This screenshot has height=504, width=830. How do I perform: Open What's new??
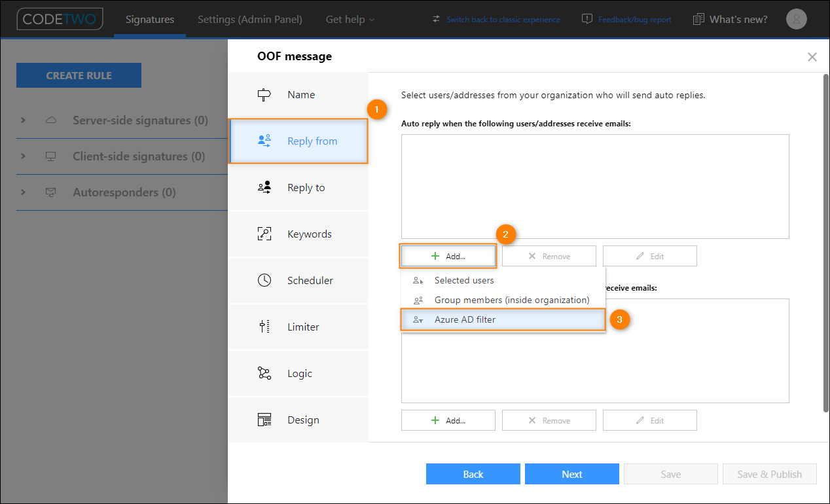click(738, 19)
